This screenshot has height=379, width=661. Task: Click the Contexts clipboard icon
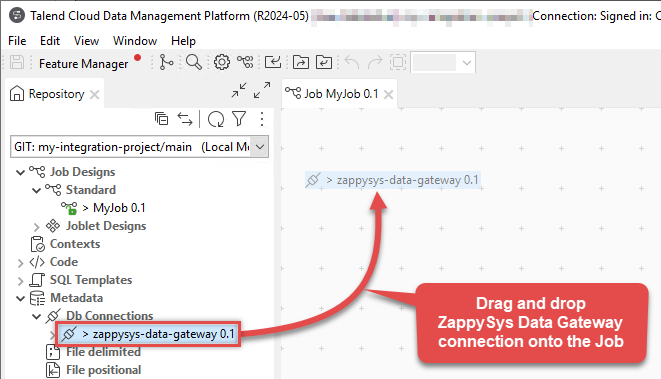(38, 244)
